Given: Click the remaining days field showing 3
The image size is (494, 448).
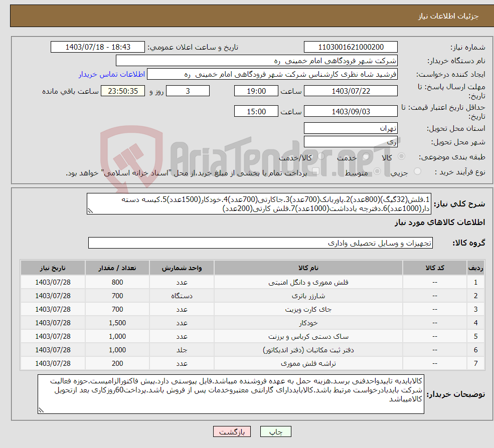Looking at the screenshot, I should click(188, 91).
